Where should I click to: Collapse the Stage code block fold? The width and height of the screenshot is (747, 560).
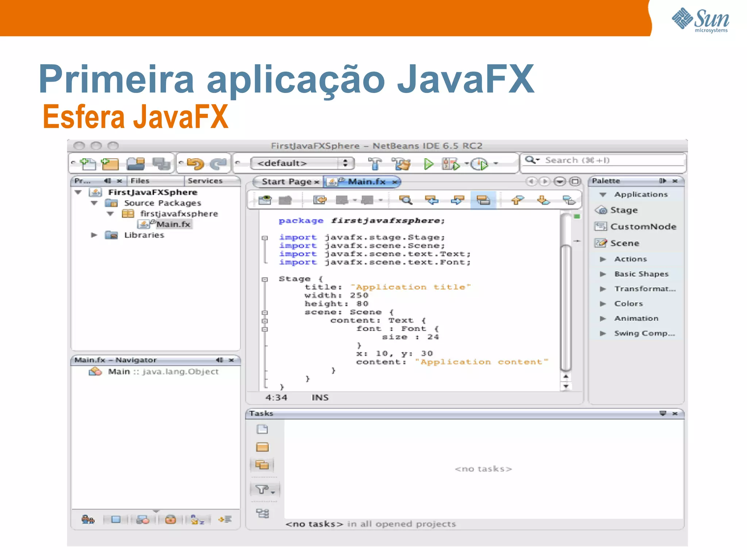(x=265, y=279)
